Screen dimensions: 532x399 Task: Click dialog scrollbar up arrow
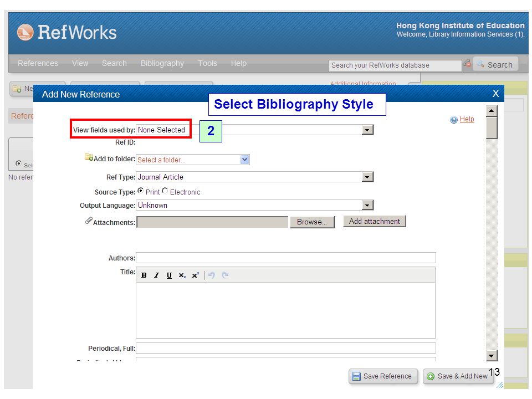492,111
